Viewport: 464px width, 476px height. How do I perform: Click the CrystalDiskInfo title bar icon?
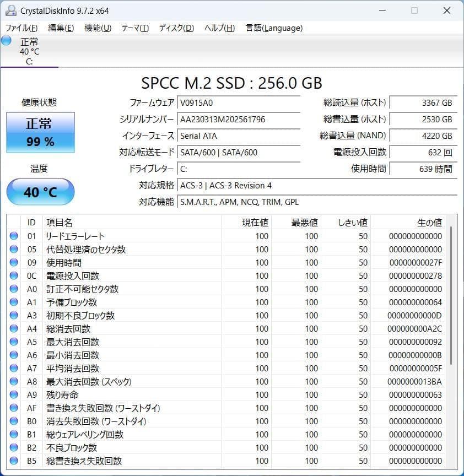12,10
